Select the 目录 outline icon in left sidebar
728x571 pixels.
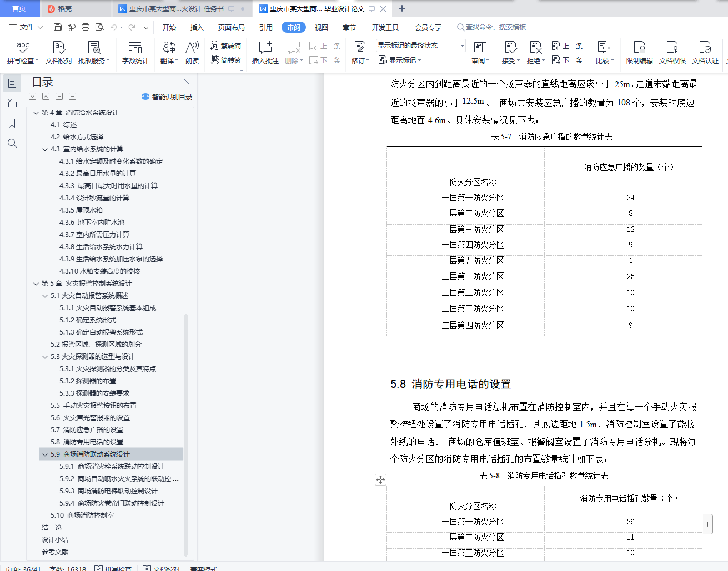click(12, 83)
